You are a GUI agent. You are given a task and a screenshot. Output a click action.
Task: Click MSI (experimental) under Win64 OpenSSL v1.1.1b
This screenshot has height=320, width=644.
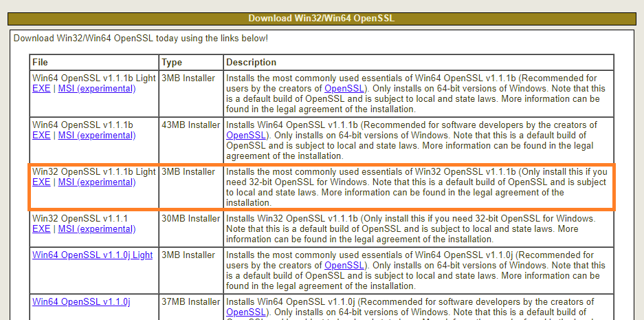pyautogui.click(x=97, y=136)
